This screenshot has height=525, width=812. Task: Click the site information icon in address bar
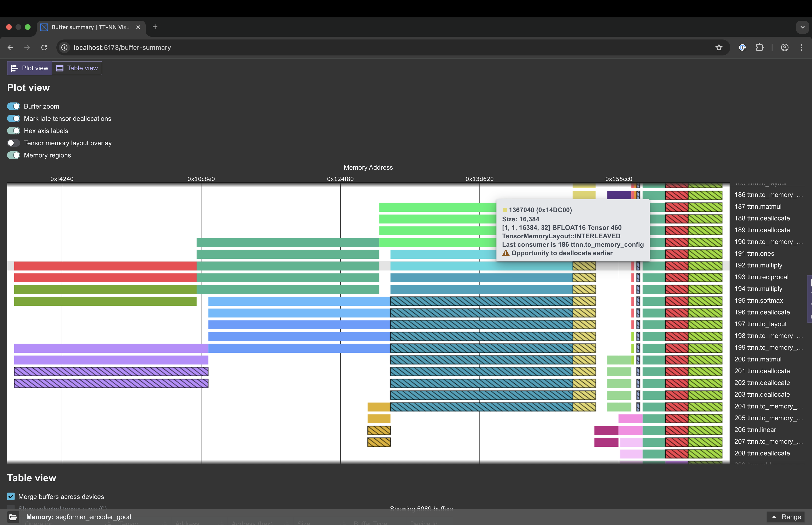64,47
